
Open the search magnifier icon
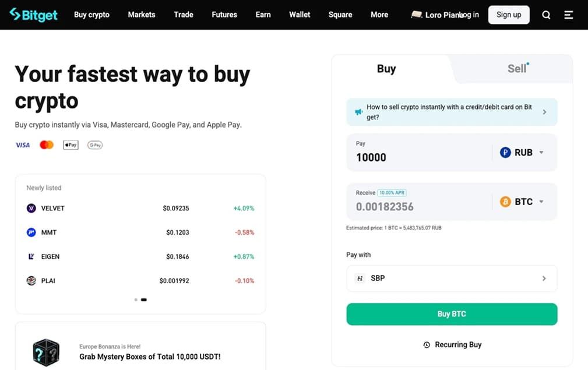(547, 15)
